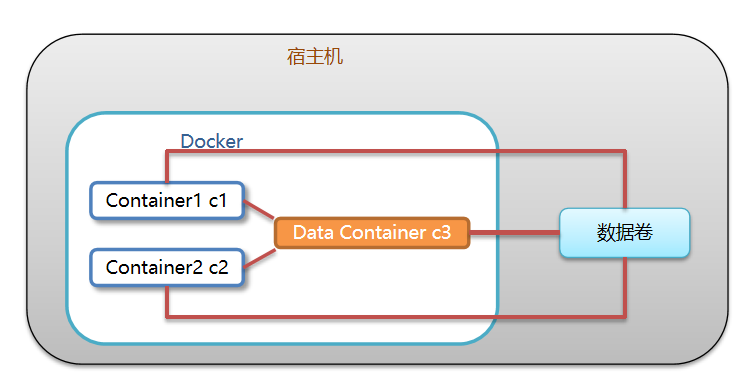This screenshot has height=382, width=744.
Task: Click the Docker title text
Action: pos(212,141)
